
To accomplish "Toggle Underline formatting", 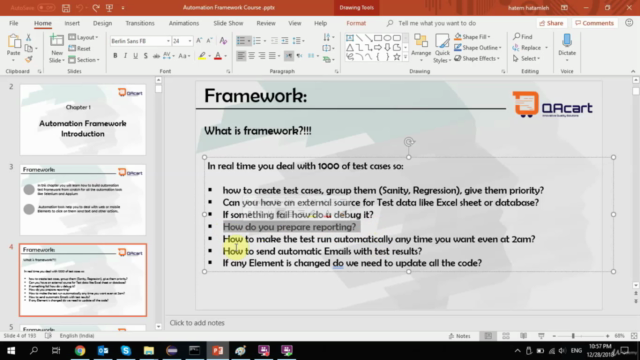I will 136,56.
